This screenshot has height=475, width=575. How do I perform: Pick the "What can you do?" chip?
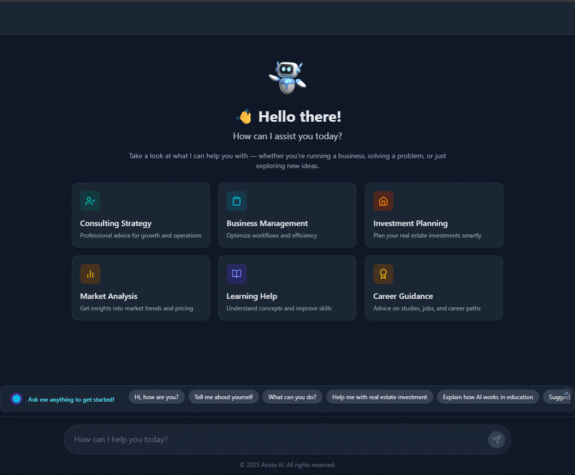[292, 397]
